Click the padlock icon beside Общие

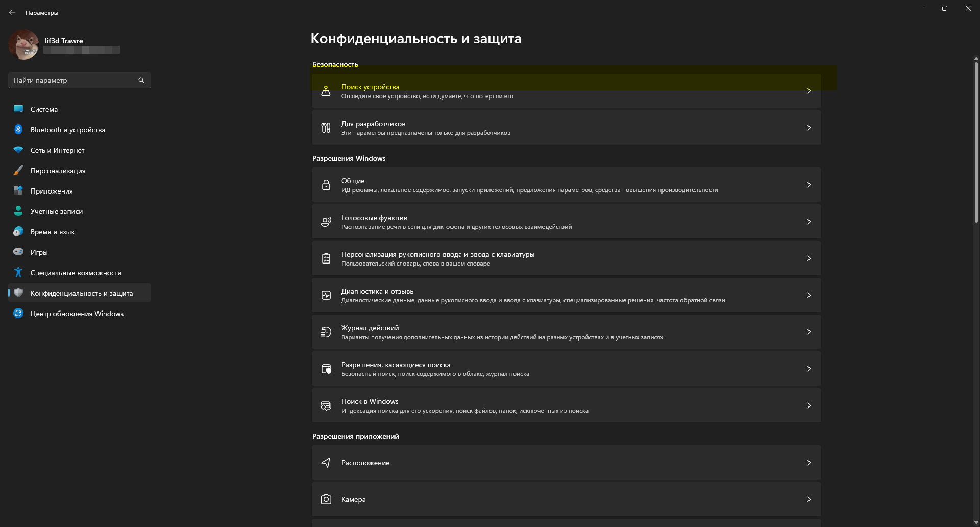click(x=326, y=185)
